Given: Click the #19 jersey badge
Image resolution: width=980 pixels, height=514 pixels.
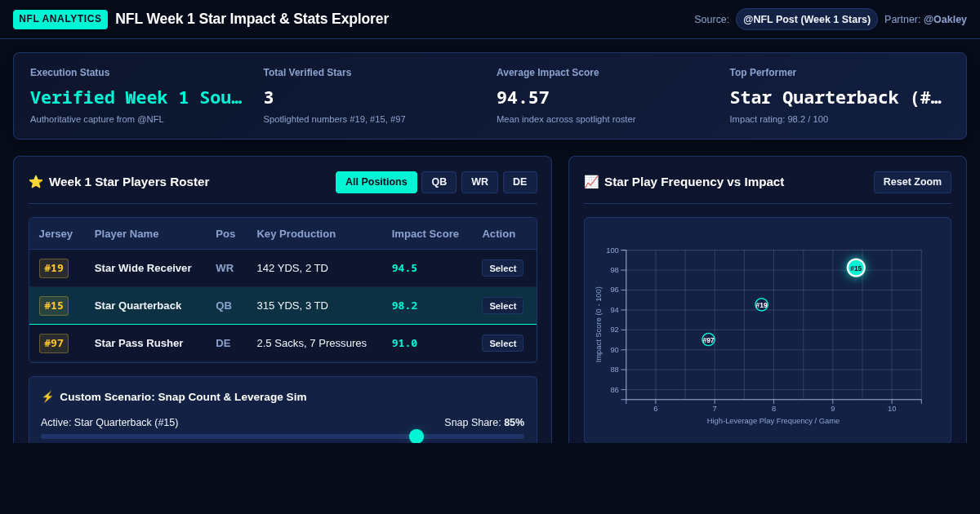Looking at the screenshot, I should [54, 268].
